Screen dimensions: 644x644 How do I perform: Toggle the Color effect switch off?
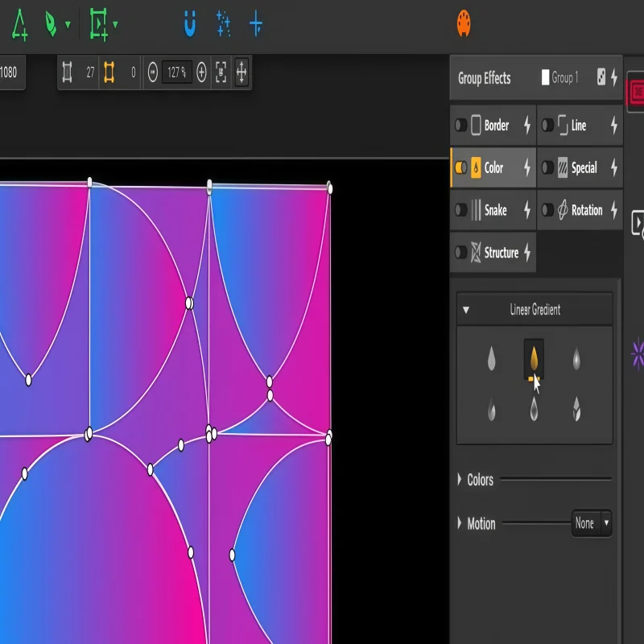tap(460, 167)
